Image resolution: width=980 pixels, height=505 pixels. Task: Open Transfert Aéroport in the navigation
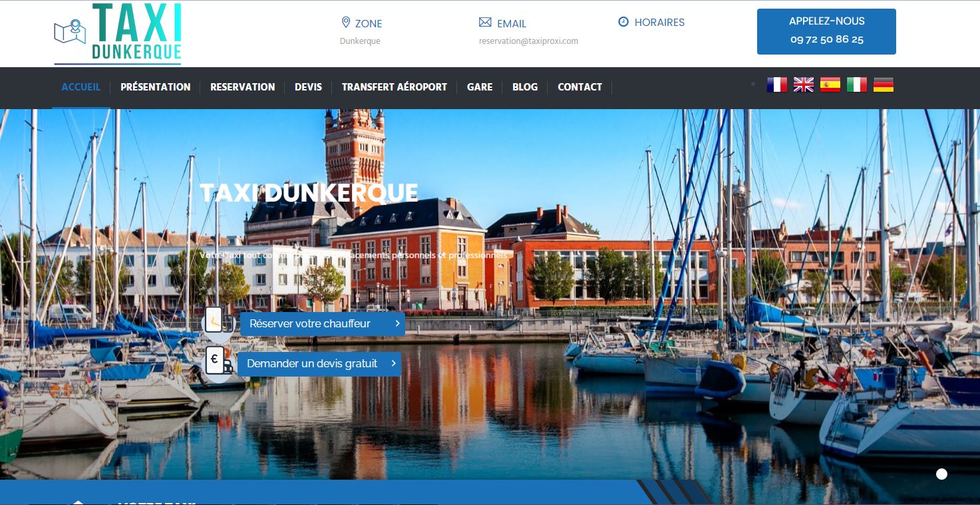coord(394,87)
